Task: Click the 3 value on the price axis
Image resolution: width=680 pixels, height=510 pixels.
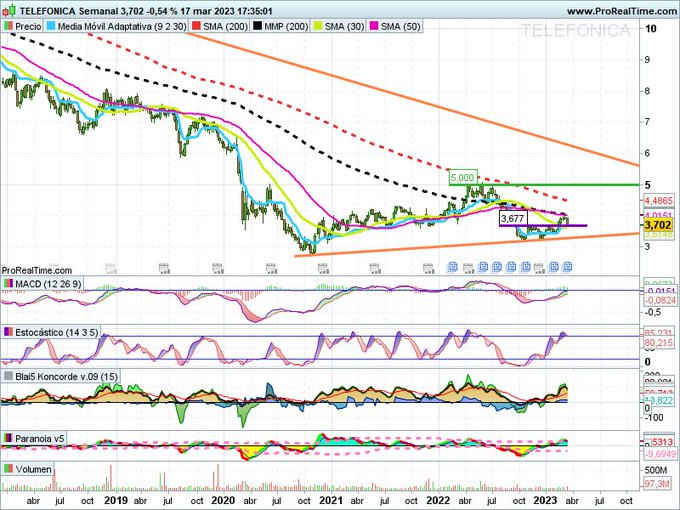Action: pyautogui.click(x=647, y=246)
